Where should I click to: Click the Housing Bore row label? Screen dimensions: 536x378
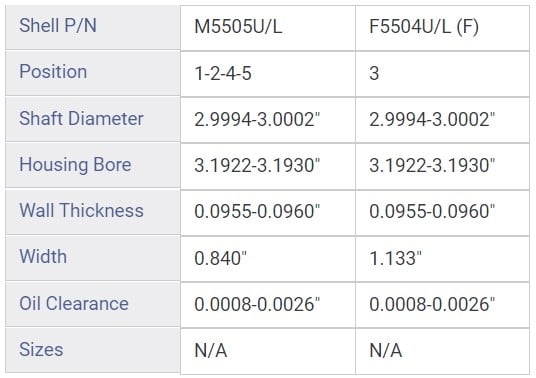[93, 165]
